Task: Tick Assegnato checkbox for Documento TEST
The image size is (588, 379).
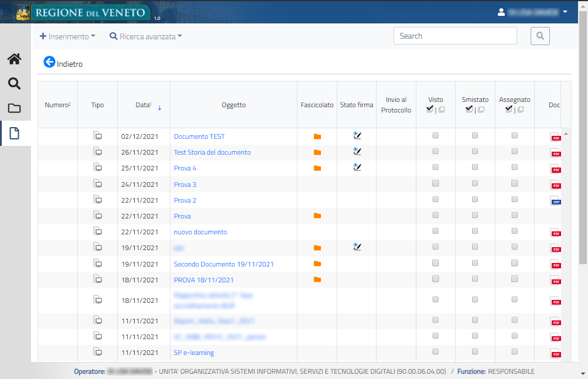Action: click(514, 135)
